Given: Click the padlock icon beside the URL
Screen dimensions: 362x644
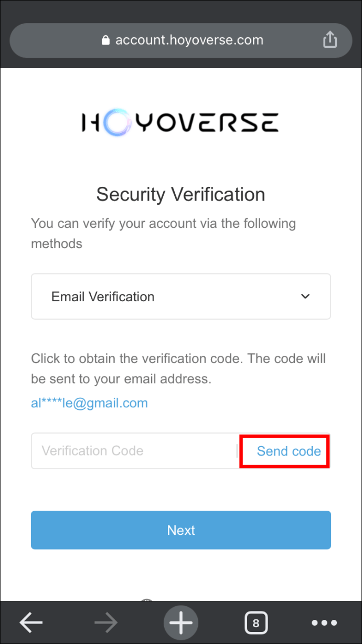Looking at the screenshot, I should point(106,40).
